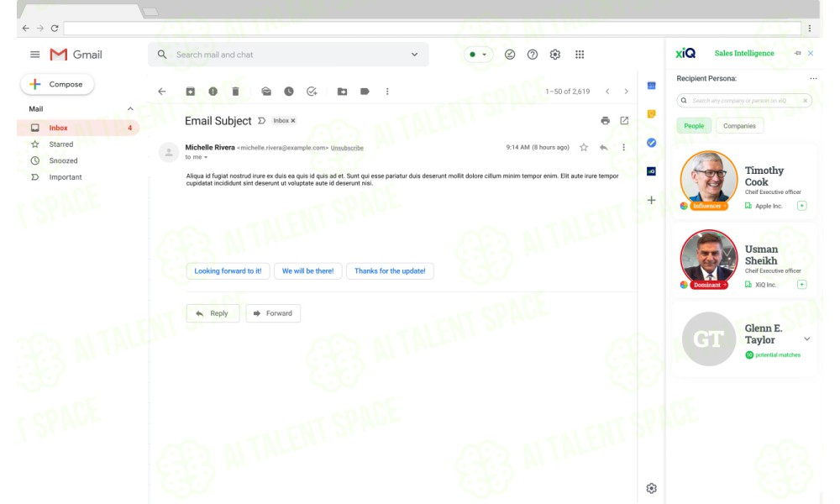This screenshot has height=504, width=840.
Task: Open Google Tasks in the side panel
Action: tap(652, 143)
